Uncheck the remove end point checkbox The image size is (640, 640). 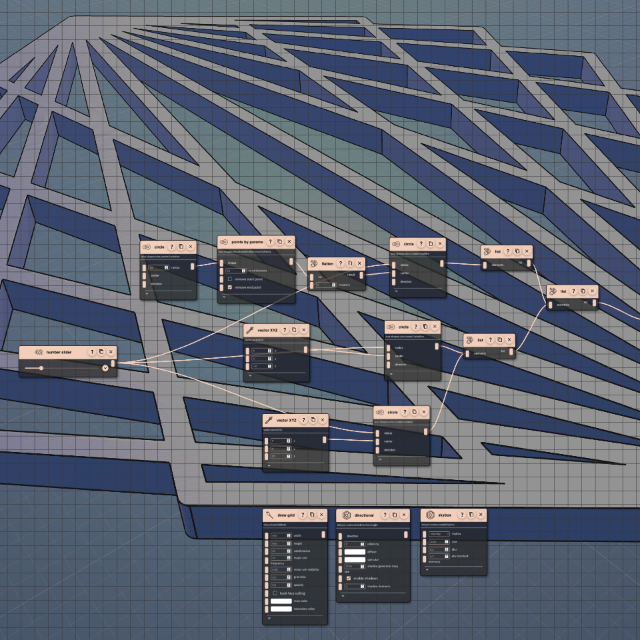[x=230, y=287]
